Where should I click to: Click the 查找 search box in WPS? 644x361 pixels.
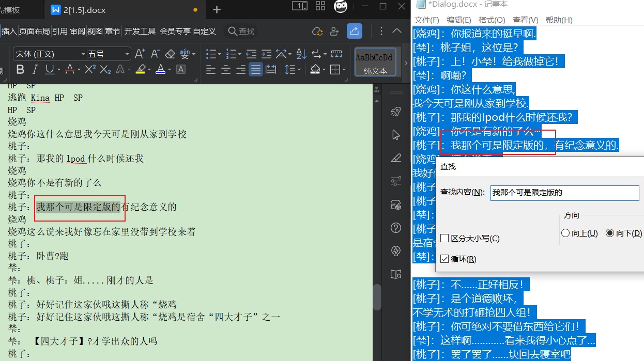pos(242,31)
